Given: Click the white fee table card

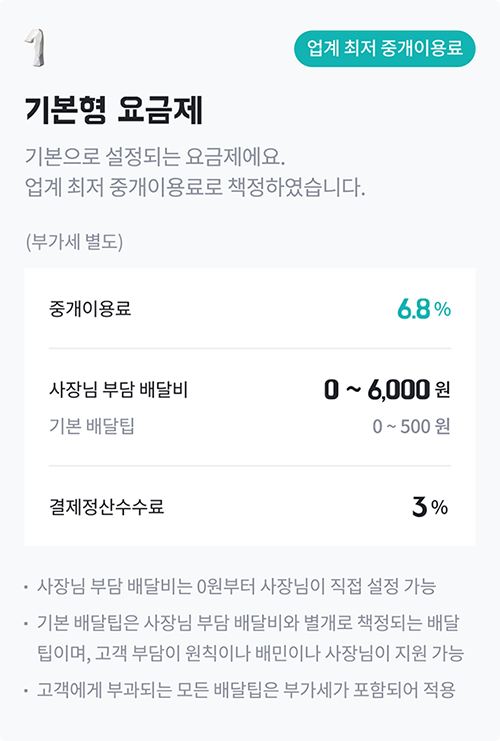Looking at the screenshot, I should (250, 407).
